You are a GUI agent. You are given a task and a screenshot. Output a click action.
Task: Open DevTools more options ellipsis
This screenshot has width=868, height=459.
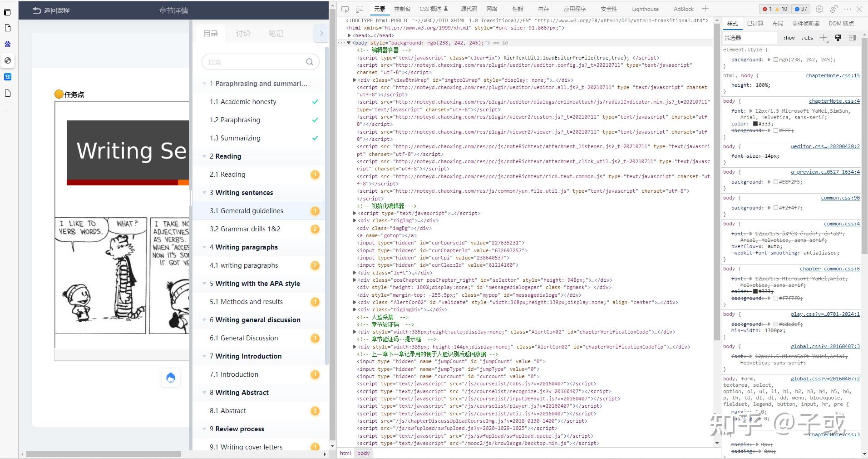click(x=847, y=9)
